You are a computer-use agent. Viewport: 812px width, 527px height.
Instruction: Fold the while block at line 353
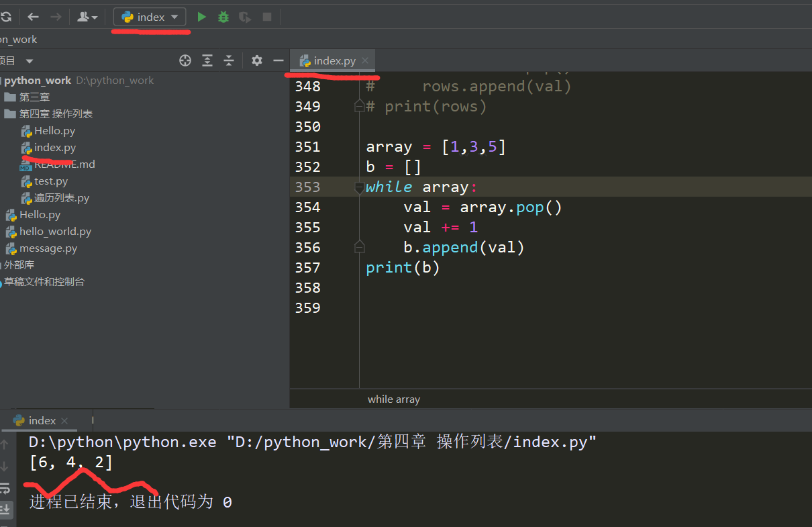[x=359, y=187]
